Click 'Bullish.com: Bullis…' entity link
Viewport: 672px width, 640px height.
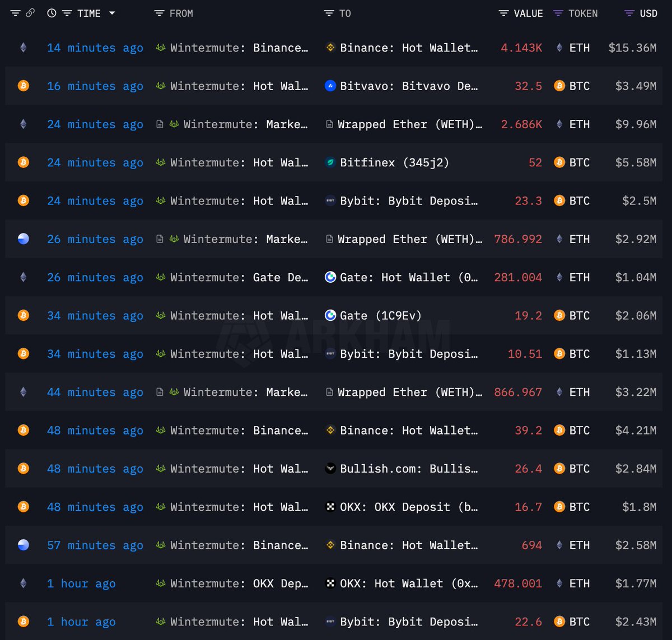[x=409, y=469]
